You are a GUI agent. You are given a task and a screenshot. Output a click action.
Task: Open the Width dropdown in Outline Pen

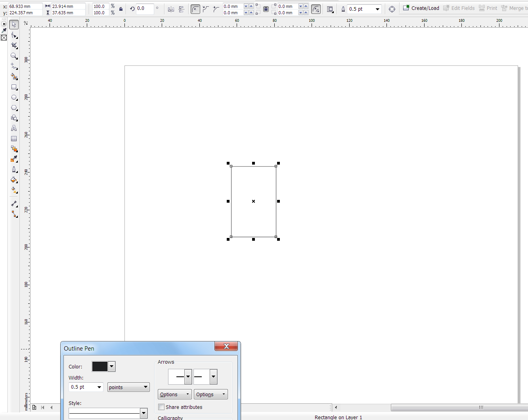point(99,387)
